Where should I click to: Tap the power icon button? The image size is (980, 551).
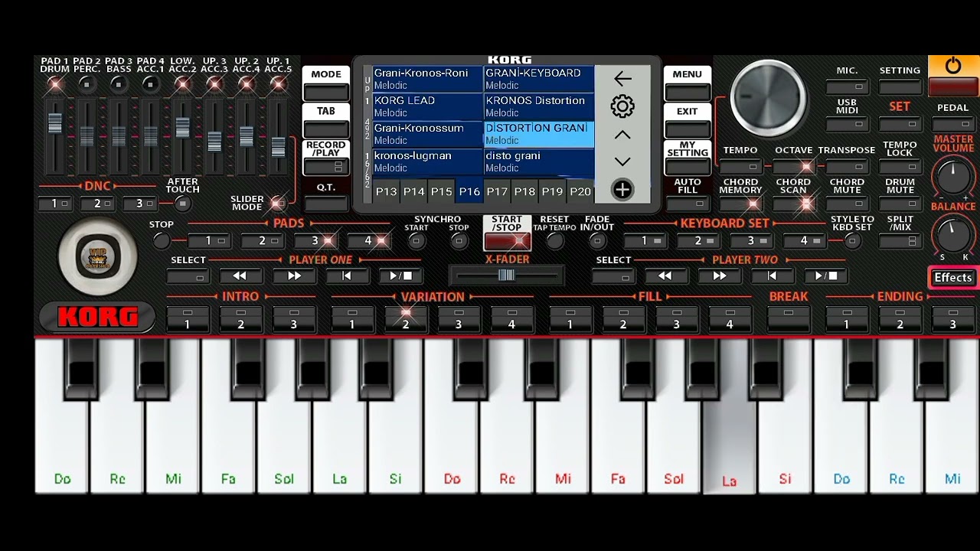(x=953, y=67)
